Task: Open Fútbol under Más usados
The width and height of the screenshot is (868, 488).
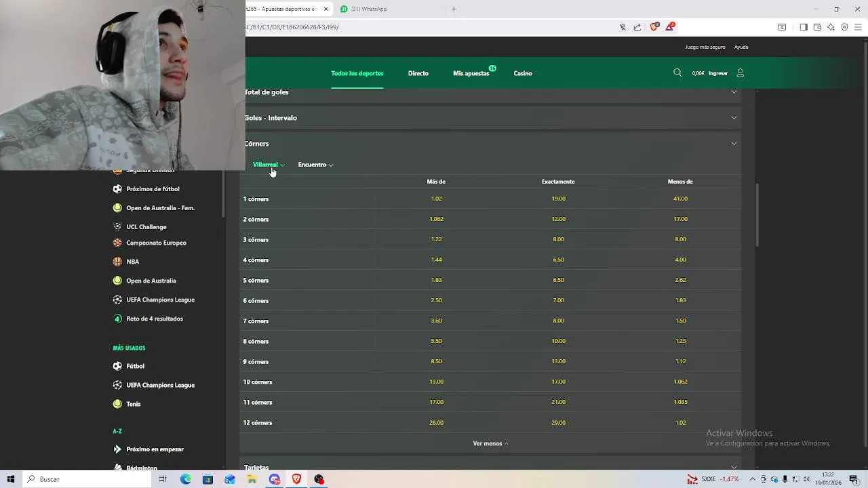Action: pyautogui.click(x=136, y=366)
